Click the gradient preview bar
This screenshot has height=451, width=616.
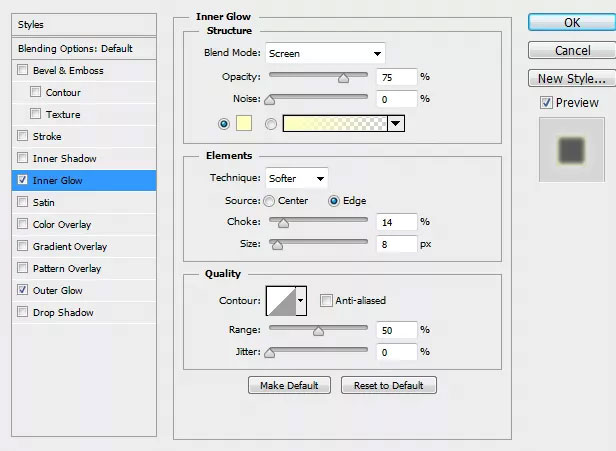pyautogui.click(x=335, y=124)
